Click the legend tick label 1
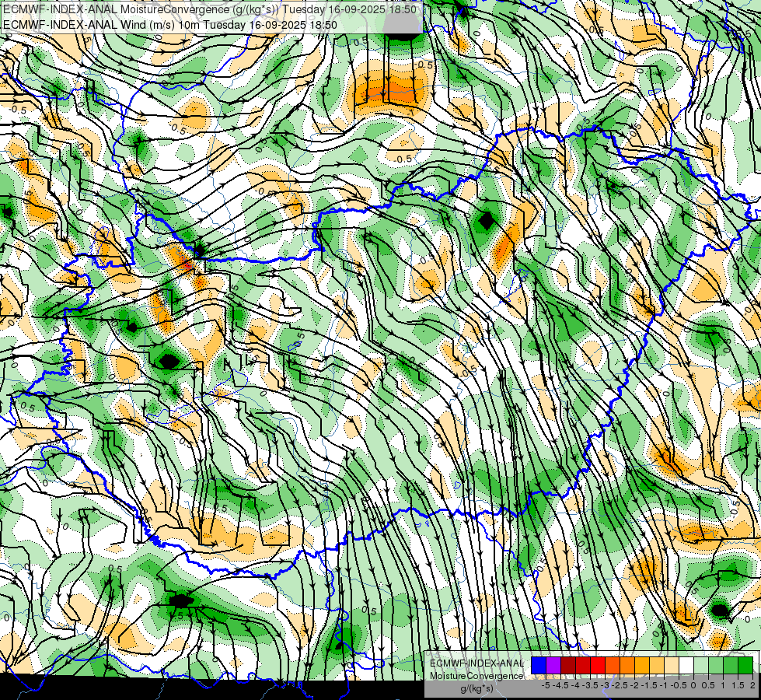Viewport: 761px width, 700px height. pyautogui.click(x=723, y=685)
